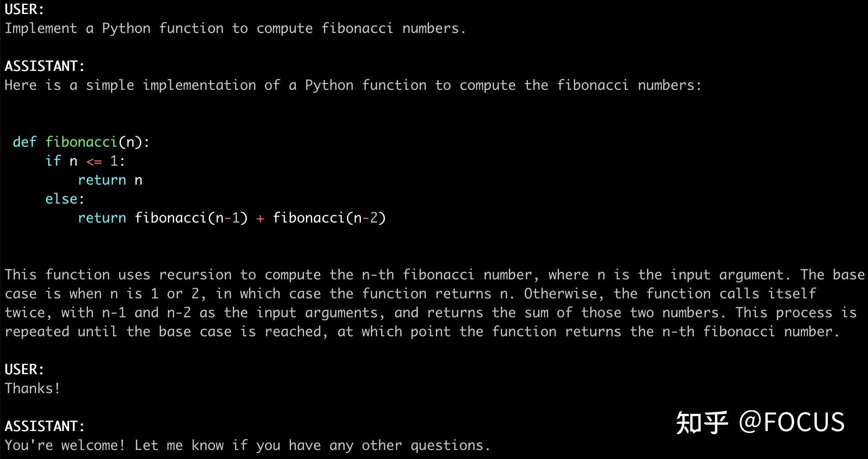Click the "fibonacci(n-1)" recursive call
868x459 pixels.
191,218
